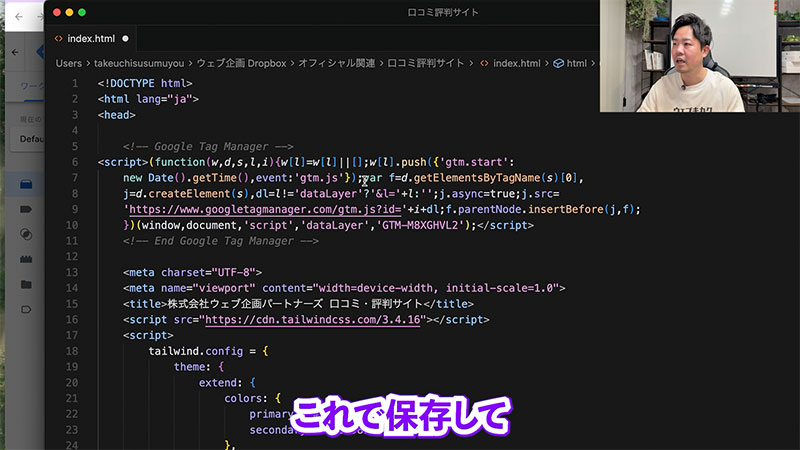Click the editor window green zoom button
800x450 pixels.
(x=82, y=12)
